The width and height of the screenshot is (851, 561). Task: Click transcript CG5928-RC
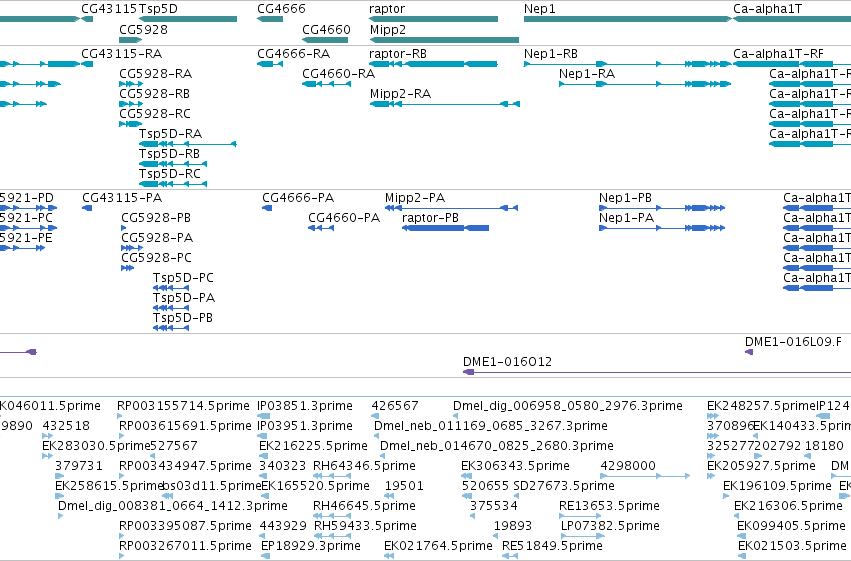[x=130, y=124]
